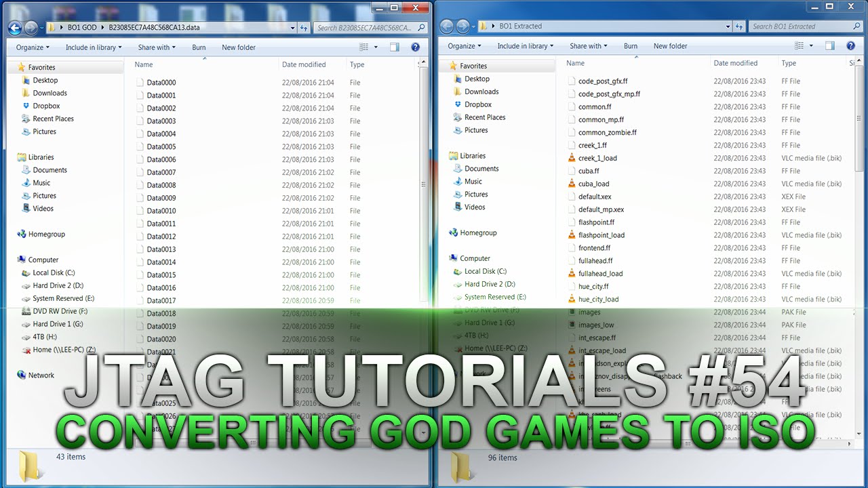Select Videos library in left window

(x=43, y=209)
